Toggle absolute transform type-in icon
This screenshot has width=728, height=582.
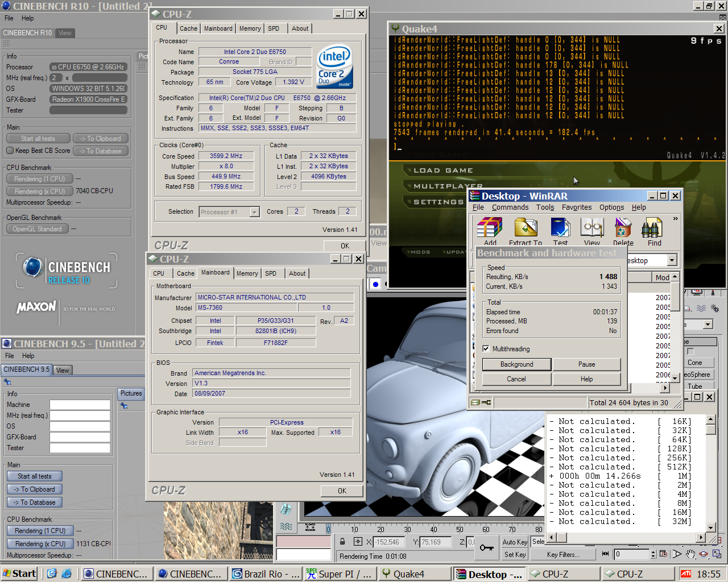(x=358, y=542)
